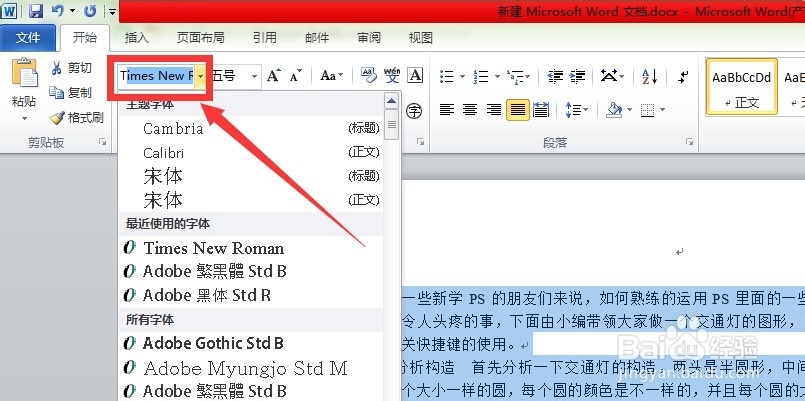Open the Customize Quick Access Toolbar arrow
This screenshot has height=401, width=805.
click(112, 11)
